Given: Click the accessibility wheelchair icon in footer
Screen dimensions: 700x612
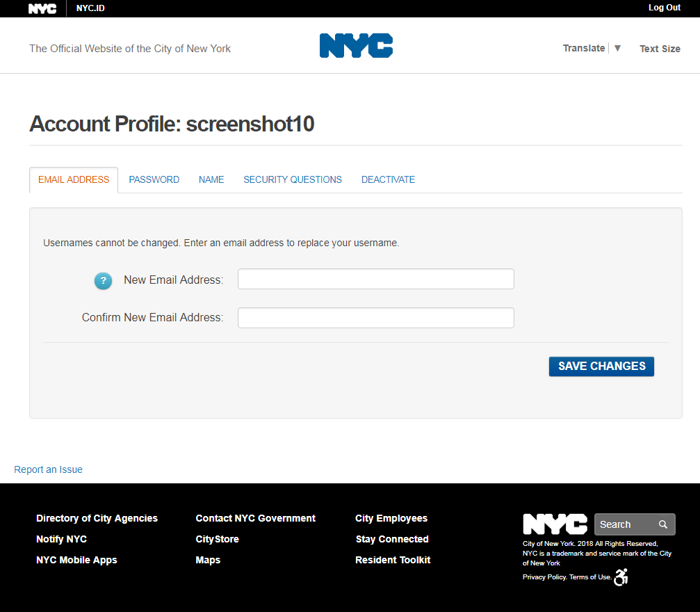Looking at the screenshot, I should point(621,577).
